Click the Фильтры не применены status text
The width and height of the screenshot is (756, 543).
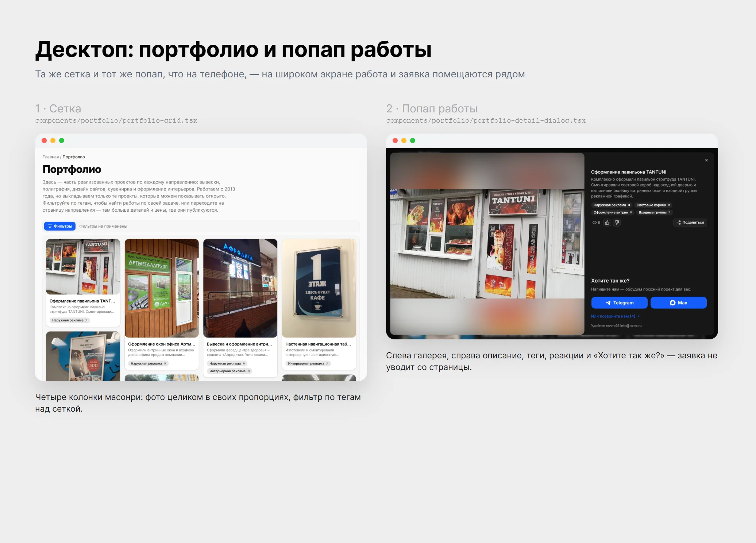tap(103, 226)
